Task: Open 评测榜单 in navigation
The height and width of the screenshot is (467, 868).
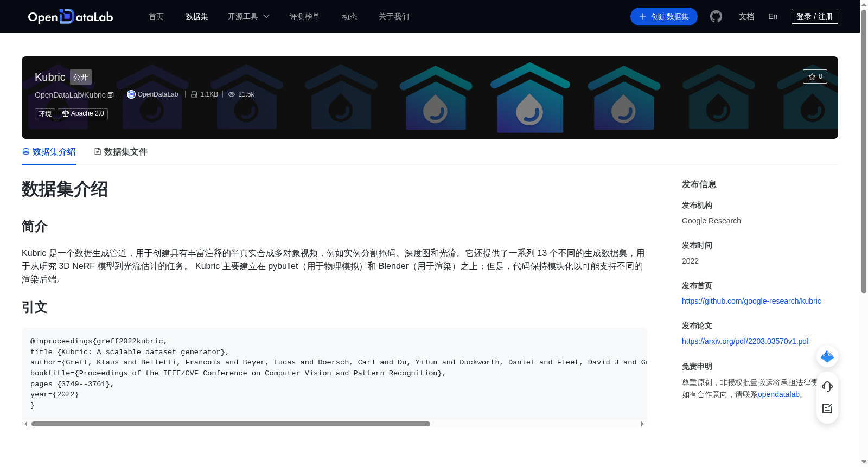Action: pyautogui.click(x=305, y=16)
